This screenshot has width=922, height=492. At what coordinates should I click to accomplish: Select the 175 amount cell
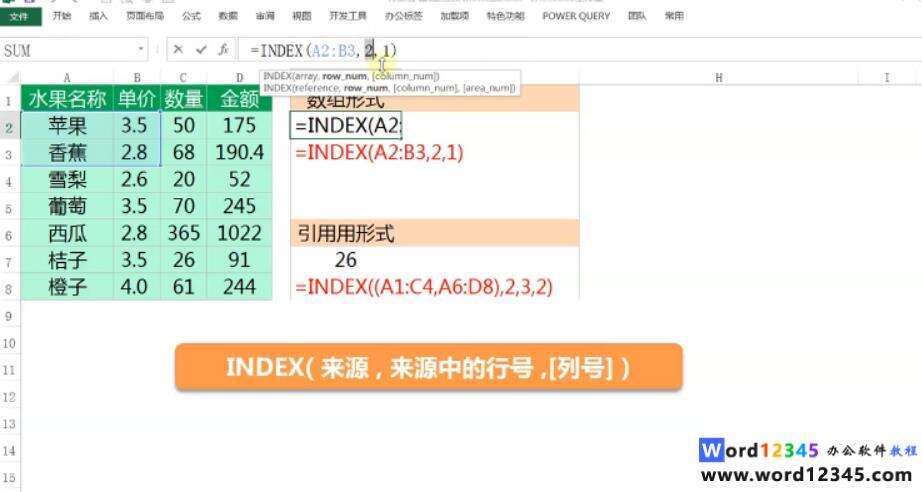pyautogui.click(x=239, y=125)
